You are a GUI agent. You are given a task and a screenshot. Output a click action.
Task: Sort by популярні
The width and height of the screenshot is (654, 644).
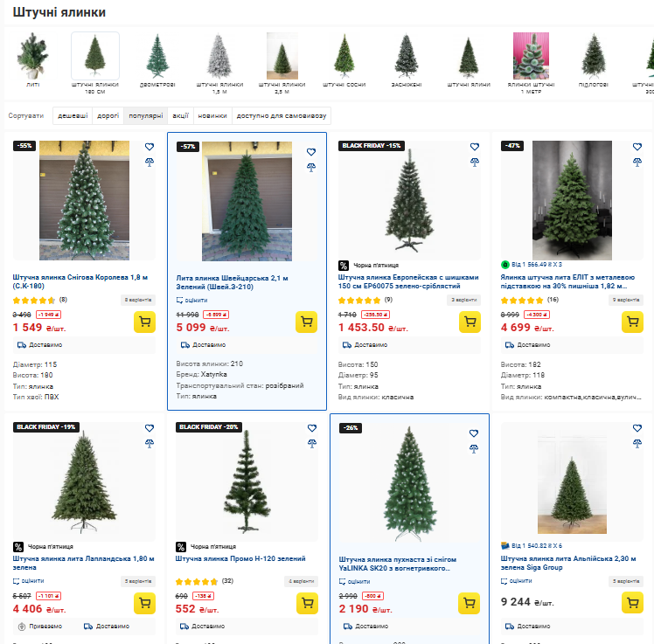(145, 116)
